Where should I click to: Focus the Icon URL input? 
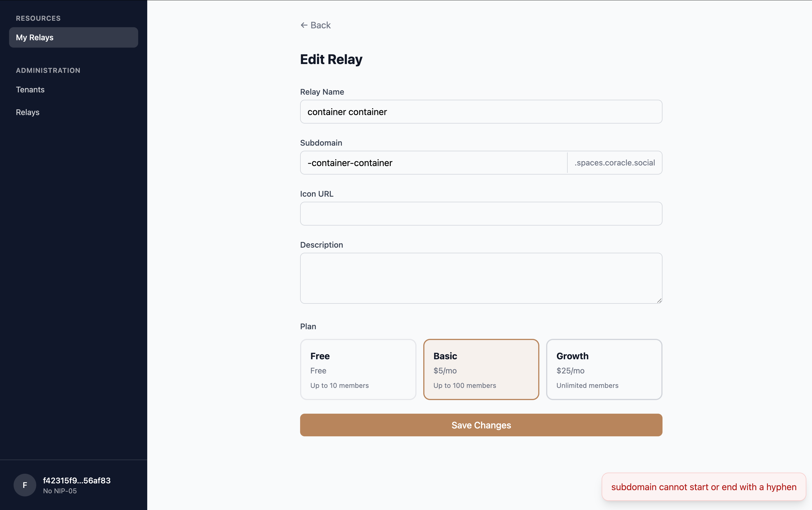pyautogui.click(x=481, y=214)
